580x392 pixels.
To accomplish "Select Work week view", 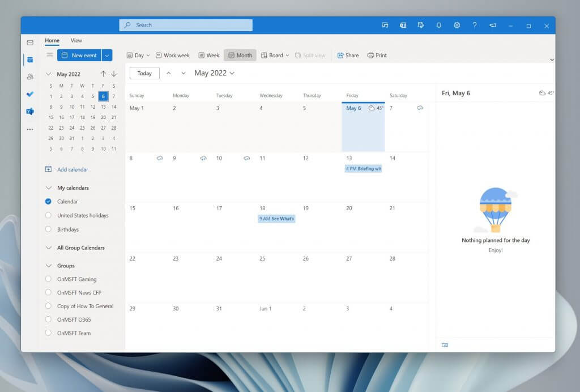I will [x=172, y=55].
